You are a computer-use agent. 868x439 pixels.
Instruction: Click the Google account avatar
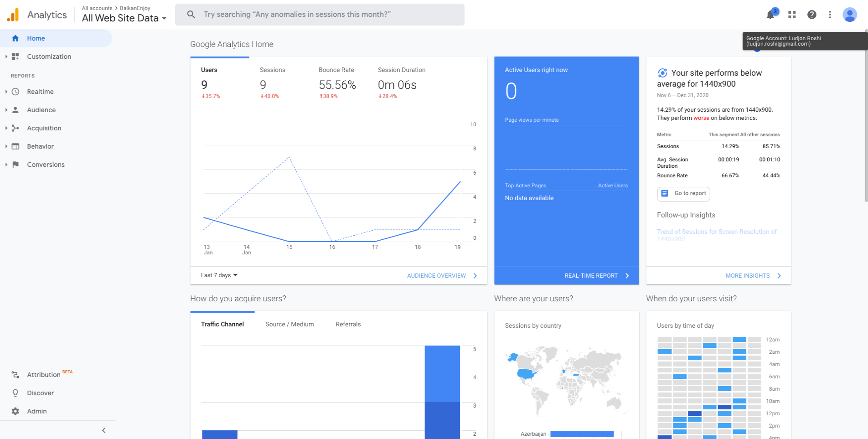[x=850, y=15]
